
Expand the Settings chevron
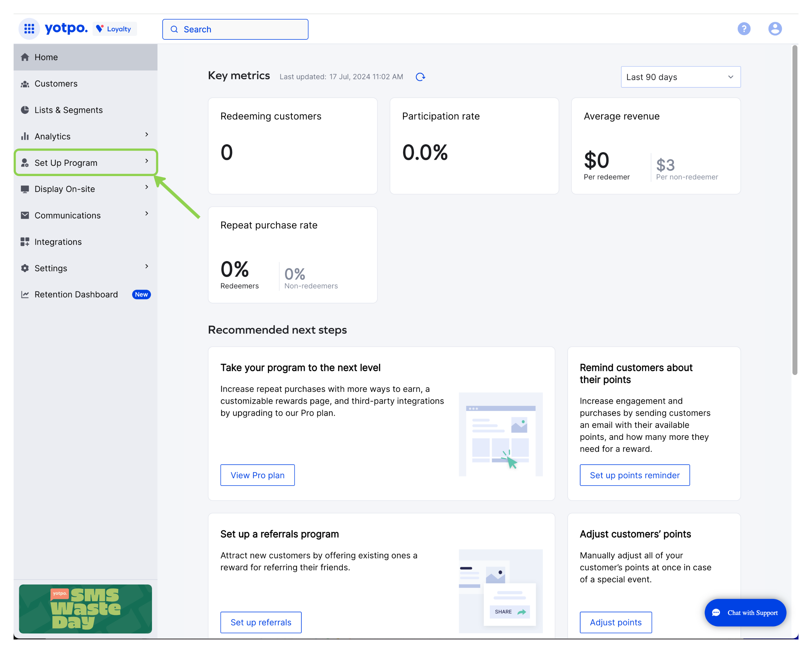pyautogui.click(x=146, y=266)
